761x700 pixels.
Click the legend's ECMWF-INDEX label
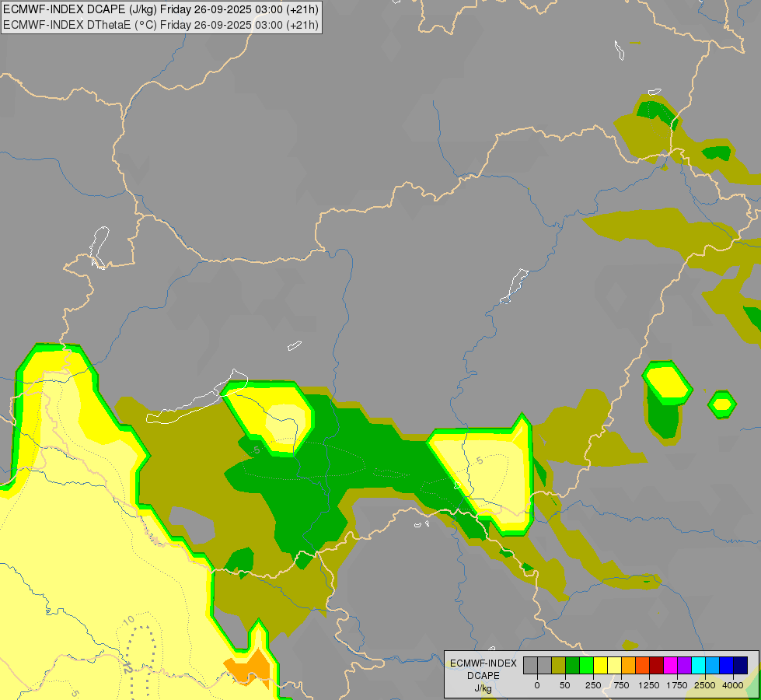(483, 663)
